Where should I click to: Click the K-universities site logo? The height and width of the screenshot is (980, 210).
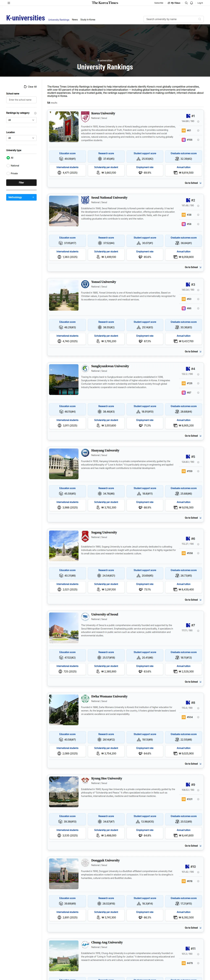point(26,18)
